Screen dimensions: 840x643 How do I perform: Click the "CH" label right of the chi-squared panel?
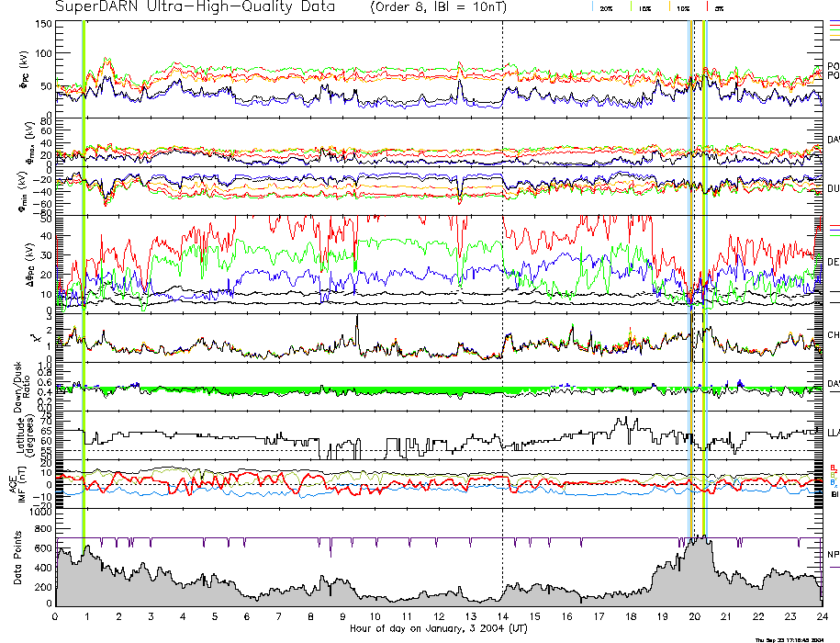[834, 335]
